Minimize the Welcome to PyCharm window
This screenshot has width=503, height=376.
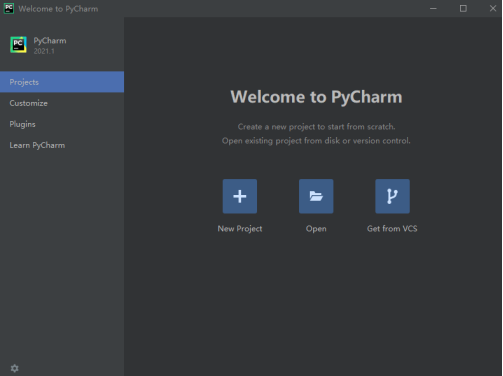click(433, 8)
